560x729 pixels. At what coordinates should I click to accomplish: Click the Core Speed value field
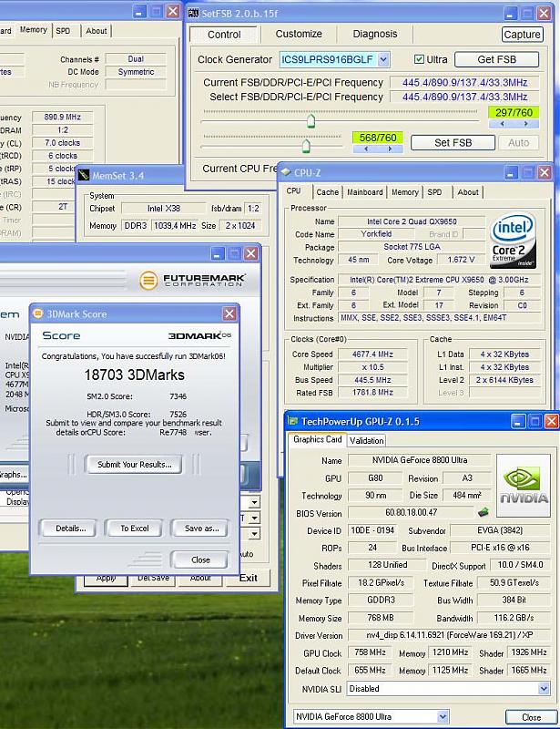point(372,354)
